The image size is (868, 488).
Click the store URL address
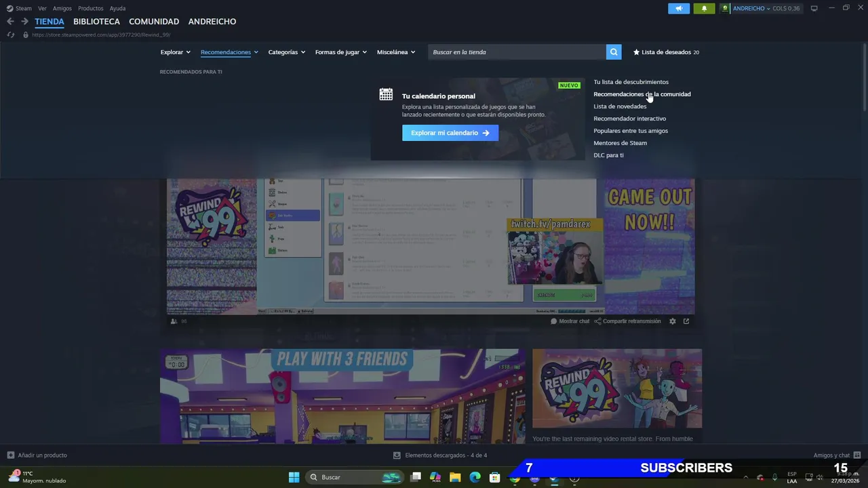click(101, 35)
